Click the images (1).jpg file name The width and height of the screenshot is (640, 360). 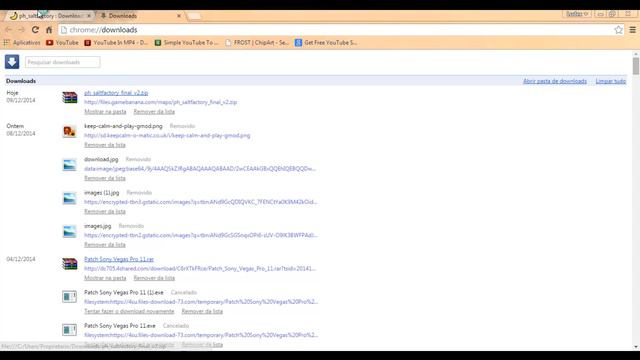102,193
